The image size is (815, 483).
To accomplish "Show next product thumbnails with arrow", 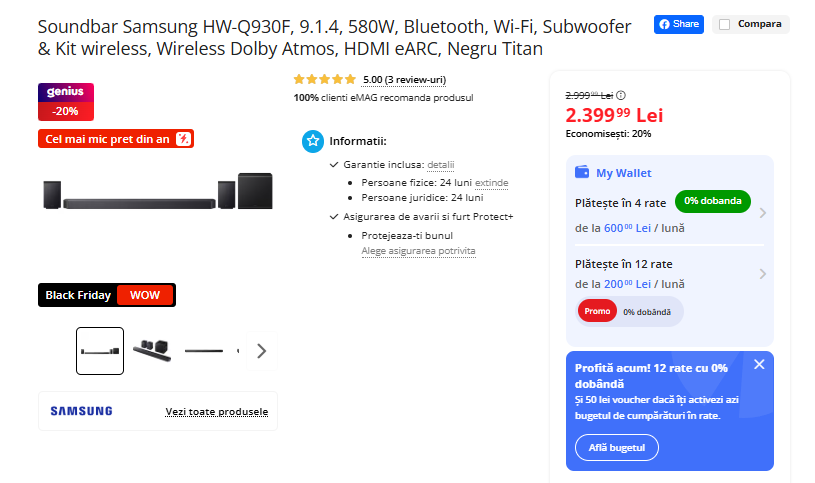I will pyautogui.click(x=262, y=351).
